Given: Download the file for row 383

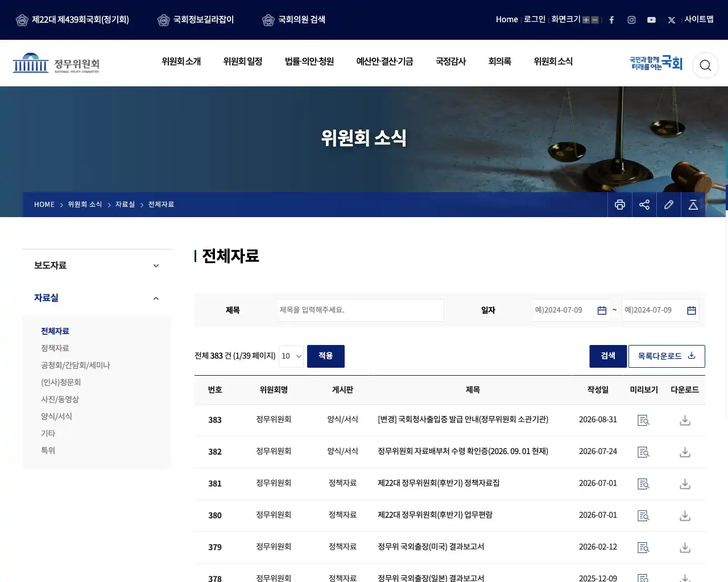Looking at the screenshot, I should [685, 421].
